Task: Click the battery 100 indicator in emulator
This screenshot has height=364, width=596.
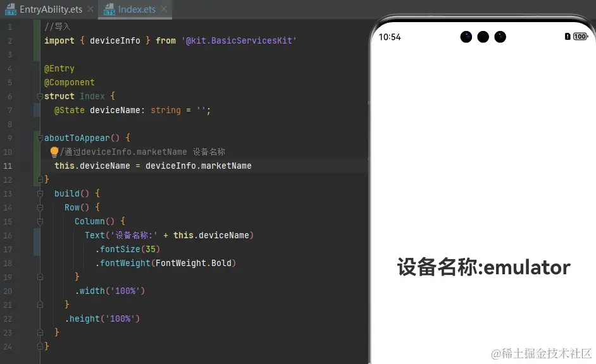Action: click(x=580, y=37)
